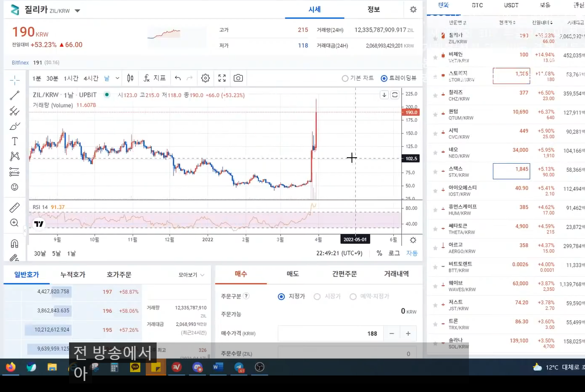Select the pitchfork drawing tool

tap(15, 111)
